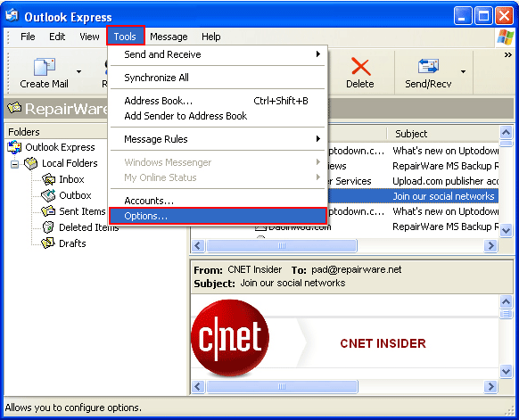519x420 pixels.
Task: Choose Accounts from Tools menu
Action: (x=218, y=201)
